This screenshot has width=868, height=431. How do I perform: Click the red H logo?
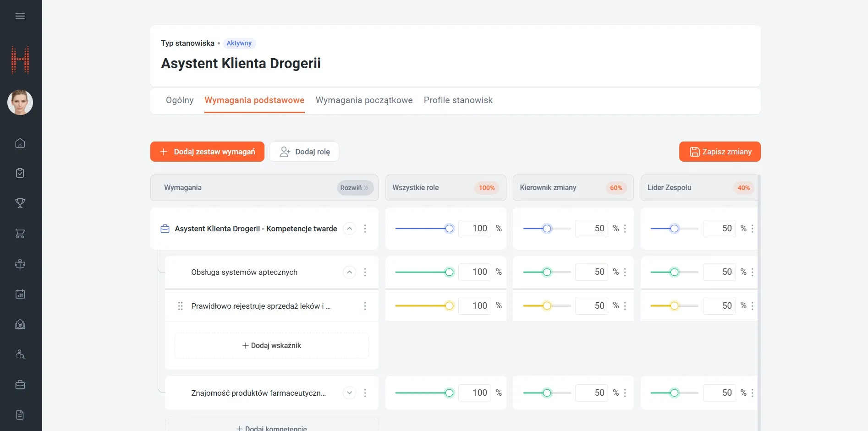coord(20,60)
